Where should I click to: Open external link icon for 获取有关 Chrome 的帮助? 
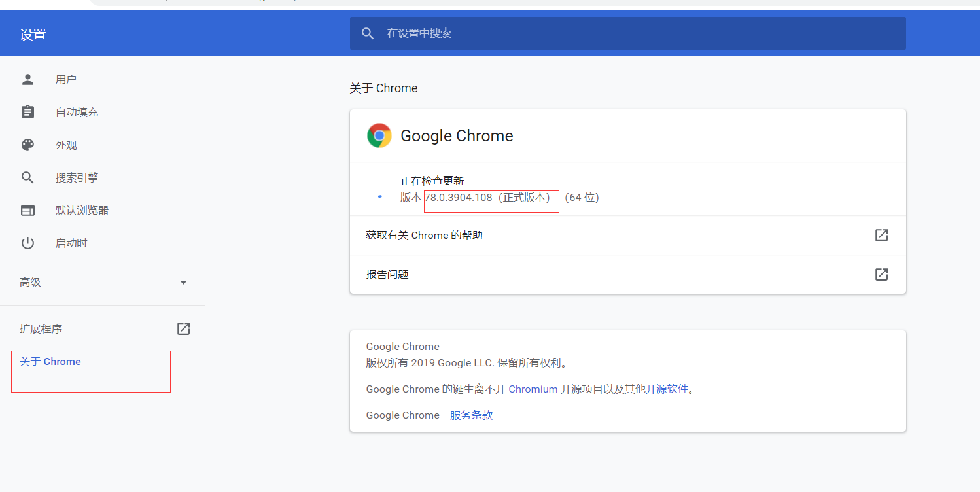(881, 235)
